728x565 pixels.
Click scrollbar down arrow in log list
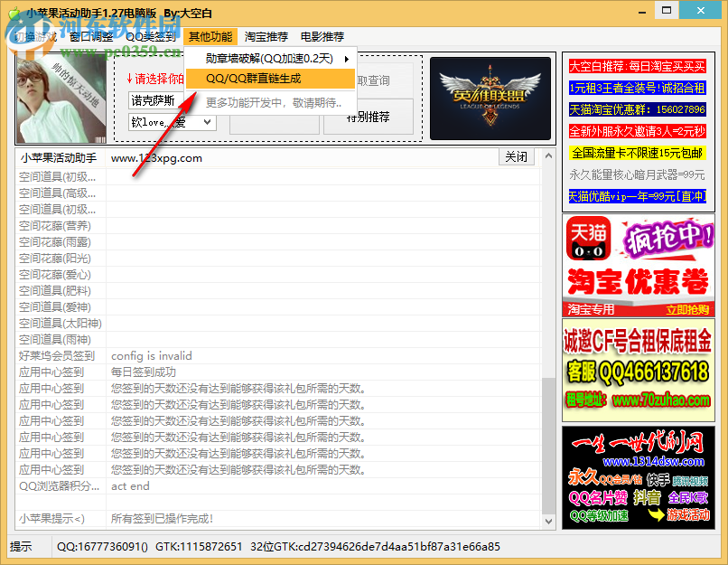click(x=548, y=522)
